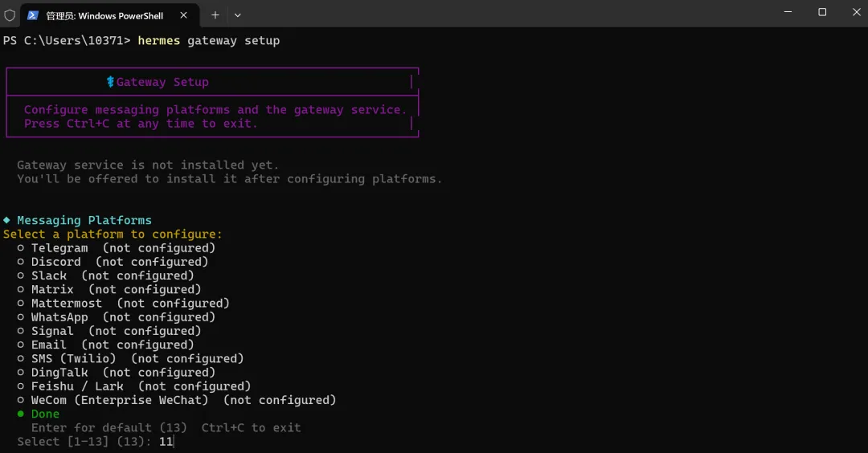Click the PowerShell icon on the tab

[32, 14]
